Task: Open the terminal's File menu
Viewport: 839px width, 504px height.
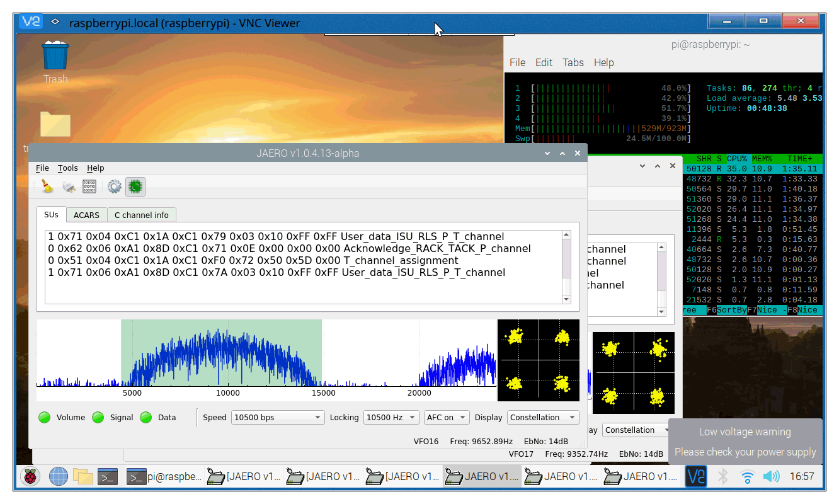Action: 517,62
